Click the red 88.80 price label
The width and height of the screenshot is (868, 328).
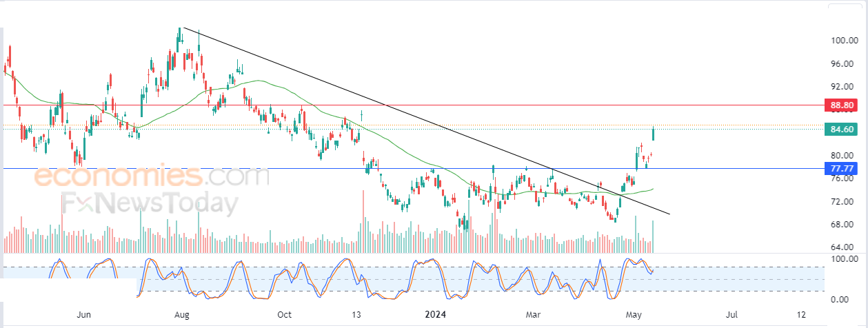point(843,105)
